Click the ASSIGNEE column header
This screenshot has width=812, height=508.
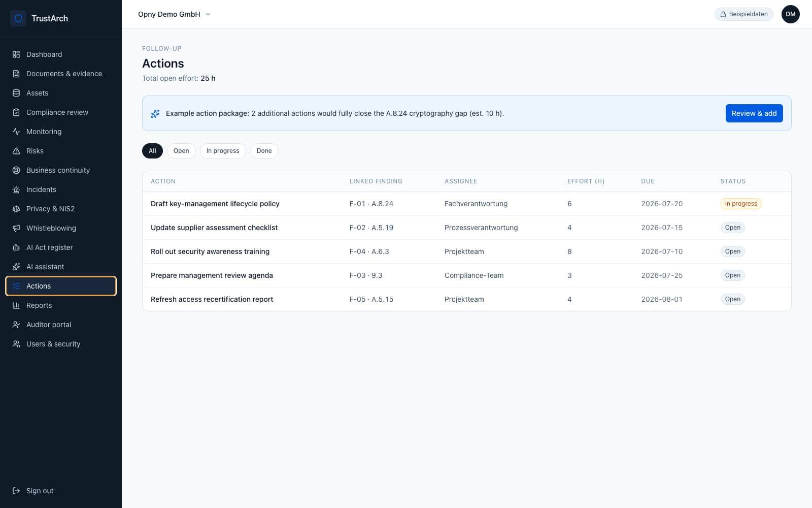(461, 181)
